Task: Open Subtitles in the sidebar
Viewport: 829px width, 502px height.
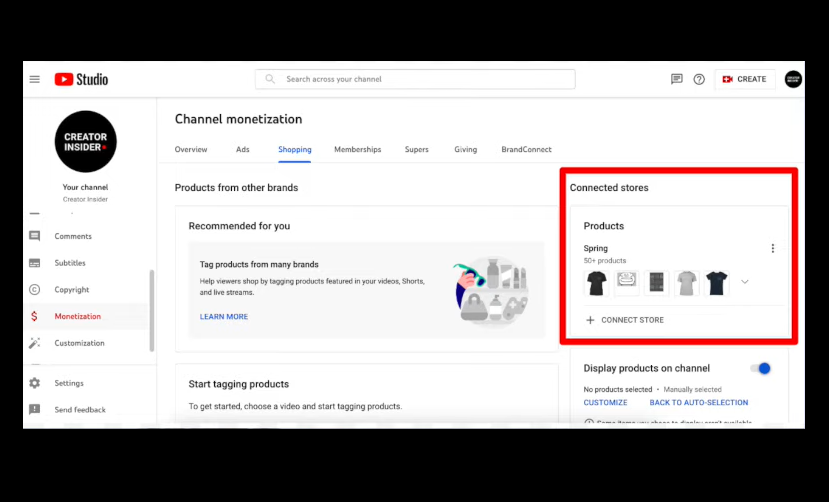Action: 70,263
